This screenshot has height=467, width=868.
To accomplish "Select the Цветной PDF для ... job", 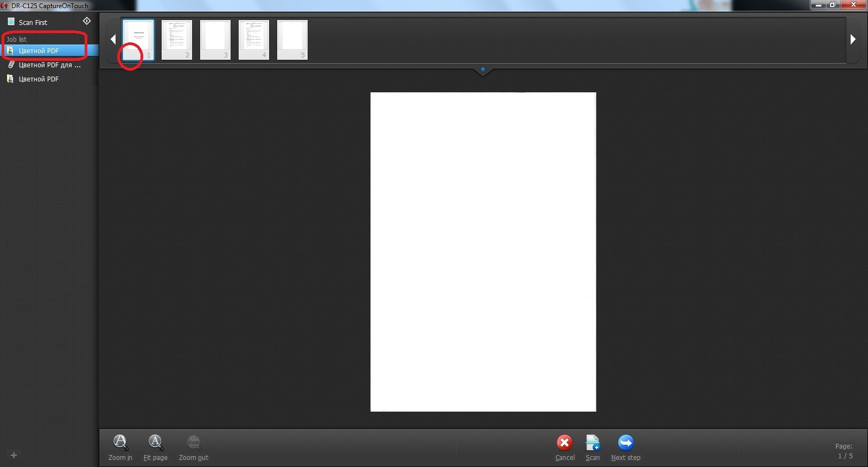I will pyautogui.click(x=49, y=65).
